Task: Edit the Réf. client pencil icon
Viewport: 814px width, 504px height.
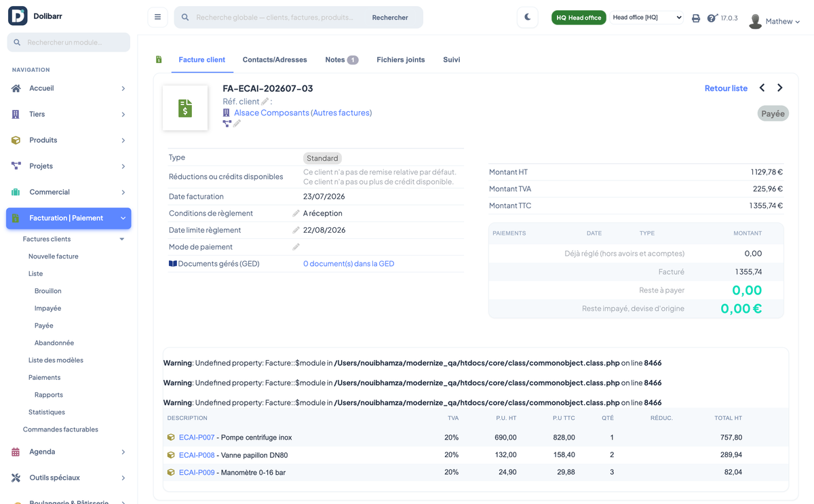Action: click(265, 102)
